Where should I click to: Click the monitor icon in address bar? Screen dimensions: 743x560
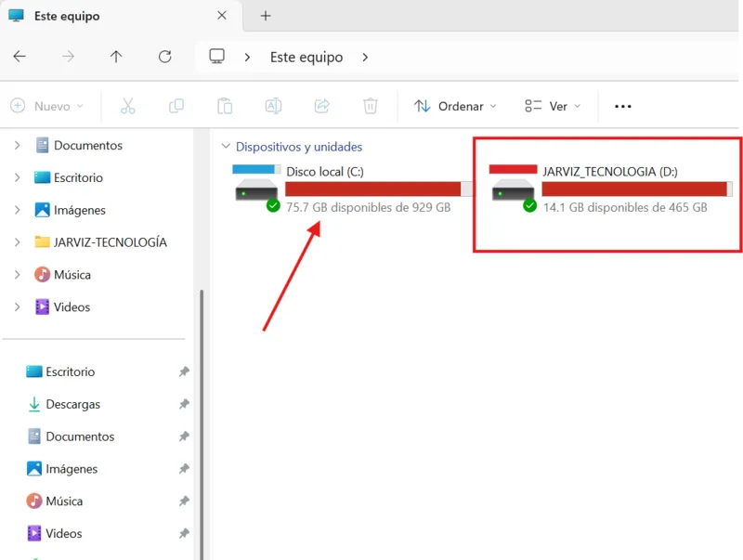pyautogui.click(x=217, y=57)
